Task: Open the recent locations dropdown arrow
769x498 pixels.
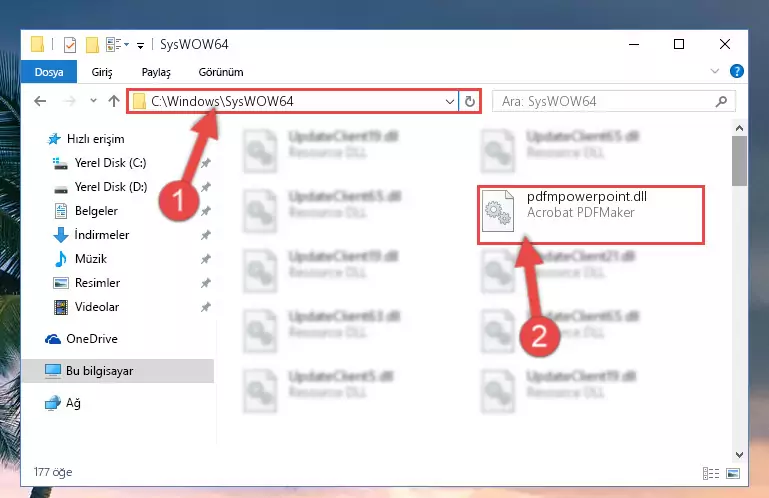Action: [x=93, y=101]
